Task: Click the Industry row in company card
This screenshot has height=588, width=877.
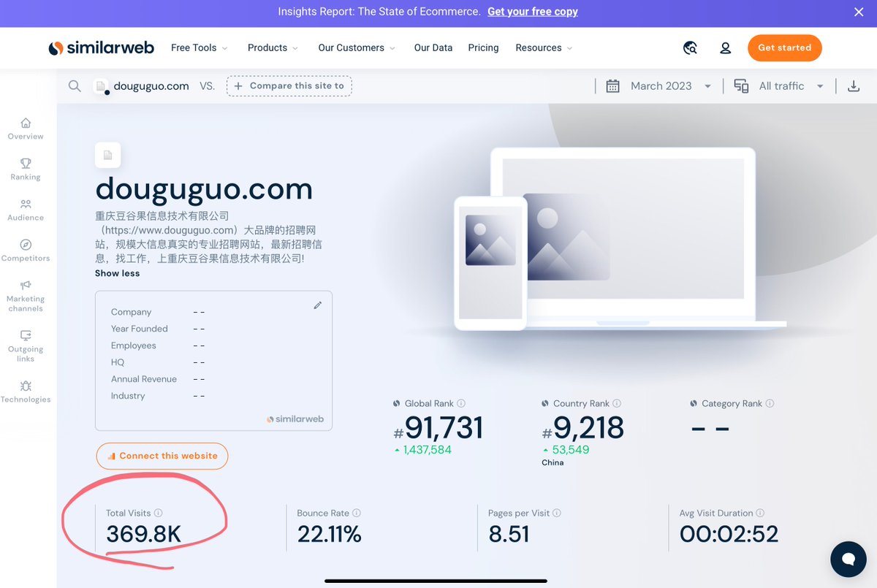Action: [158, 396]
